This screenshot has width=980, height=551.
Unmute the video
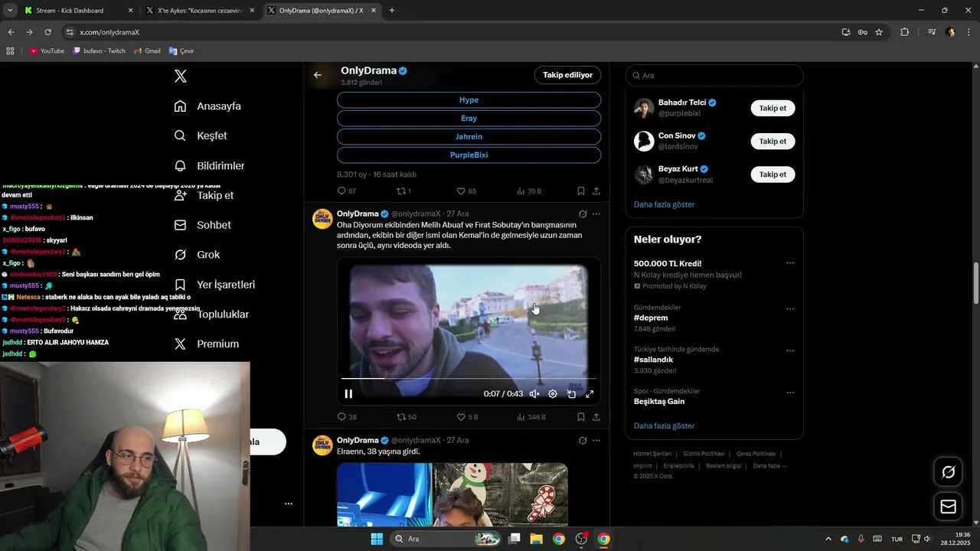click(x=534, y=394)
